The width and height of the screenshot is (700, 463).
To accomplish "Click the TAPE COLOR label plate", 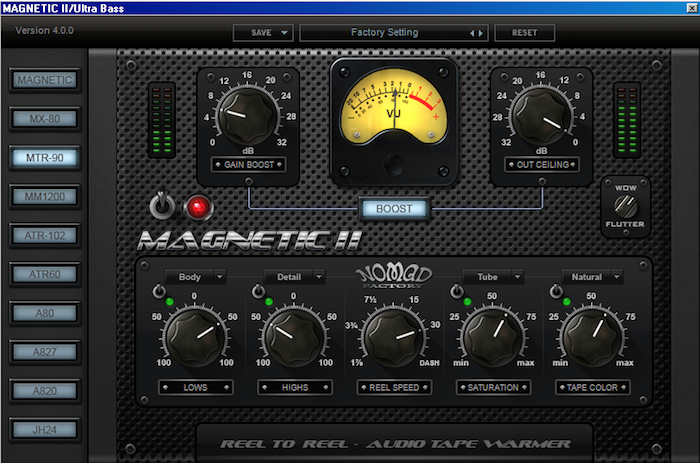I will 592,388.
